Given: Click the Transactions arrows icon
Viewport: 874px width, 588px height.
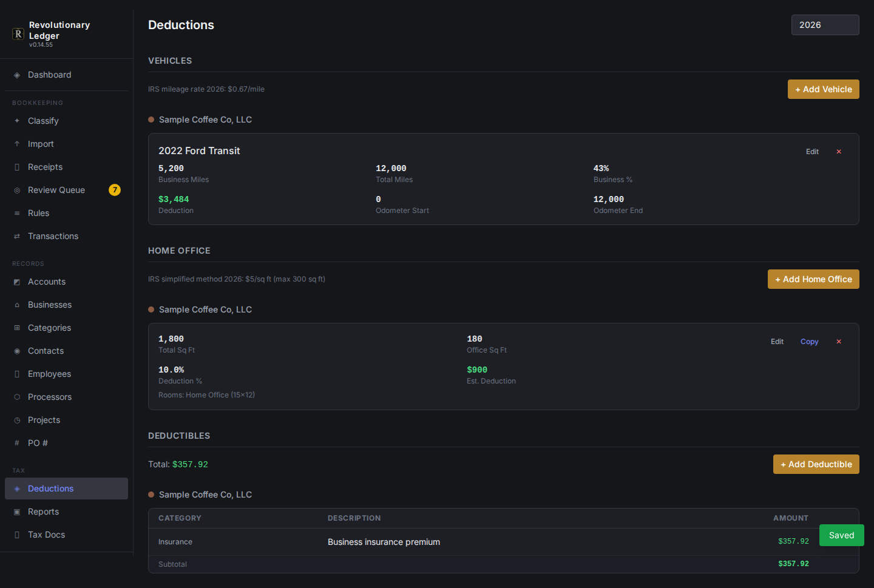Looking at the screenshot, I should (17, 236).
